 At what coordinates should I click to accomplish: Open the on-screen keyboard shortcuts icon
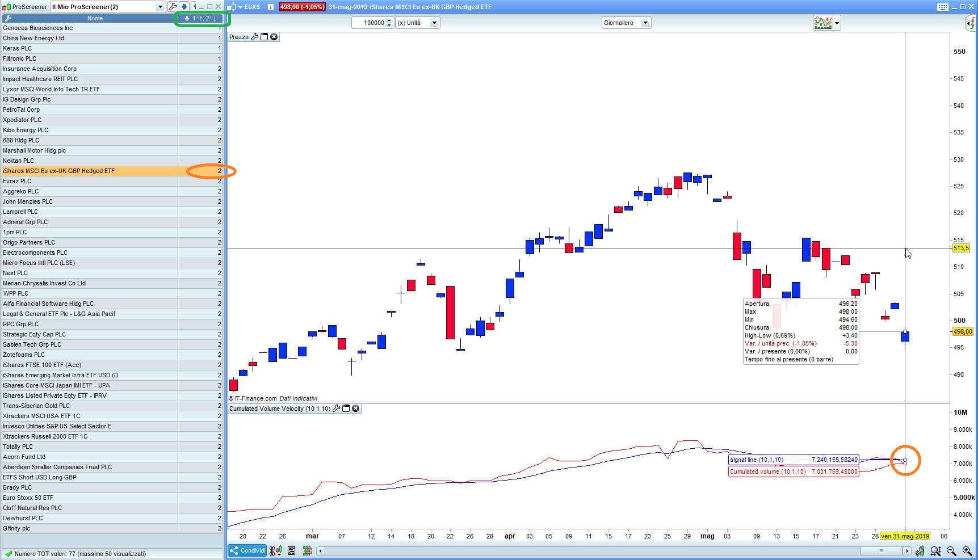coord(943,7)
